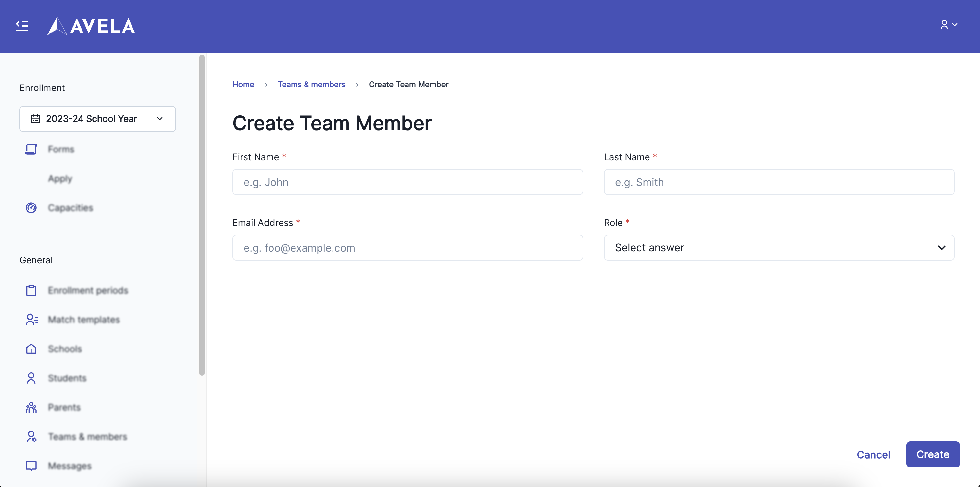The image size is (980, 487).
Task: Open the 2023-24 School Year dropdown
Action: (x=97, y=119)
